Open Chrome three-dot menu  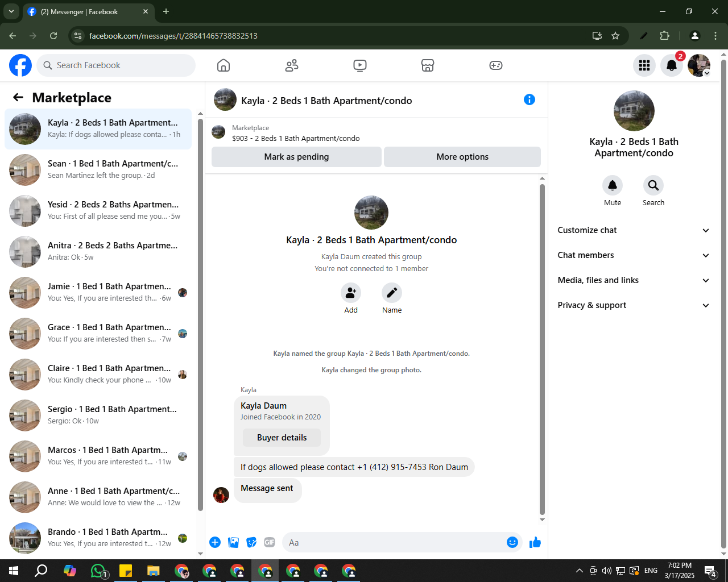(715, 36)
